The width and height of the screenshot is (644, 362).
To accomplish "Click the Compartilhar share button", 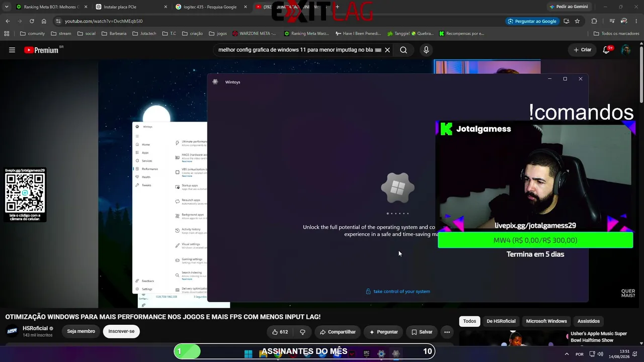I will (x=338, y=332).
